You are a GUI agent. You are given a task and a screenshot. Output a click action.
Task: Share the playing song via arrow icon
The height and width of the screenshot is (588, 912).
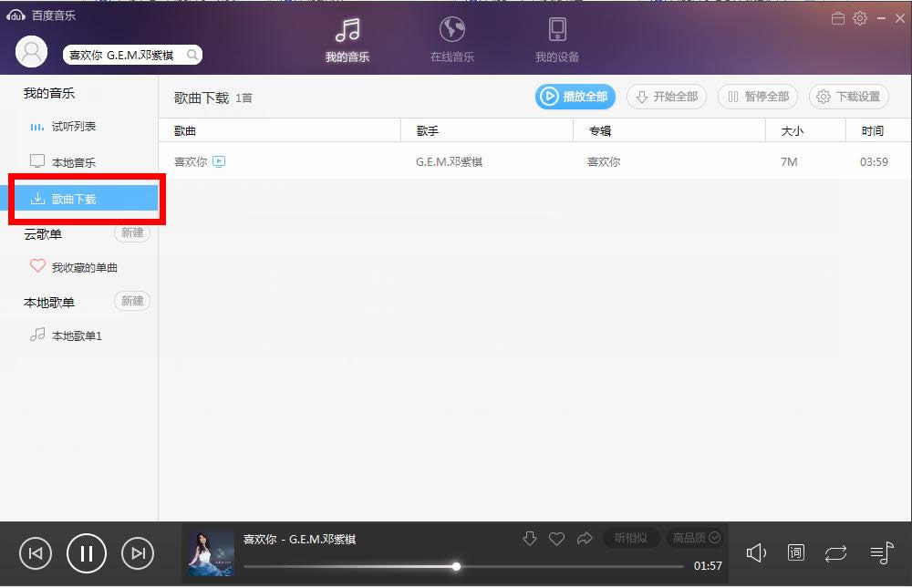coord(585,538)
